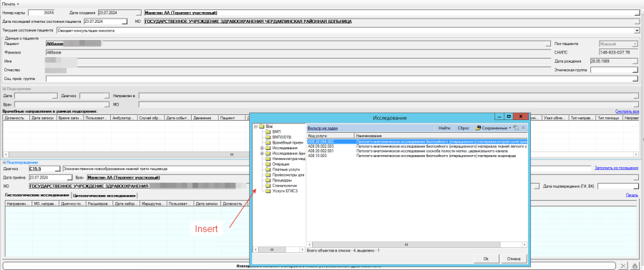644x270 pixels.
Task: Open the Фильтр не задан link
Action: (323, 129)
